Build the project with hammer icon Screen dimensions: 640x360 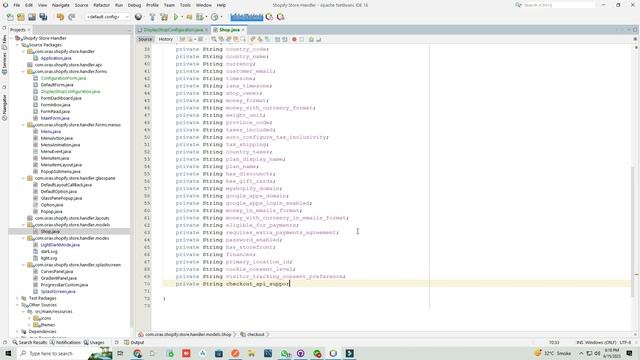point(152,17)
